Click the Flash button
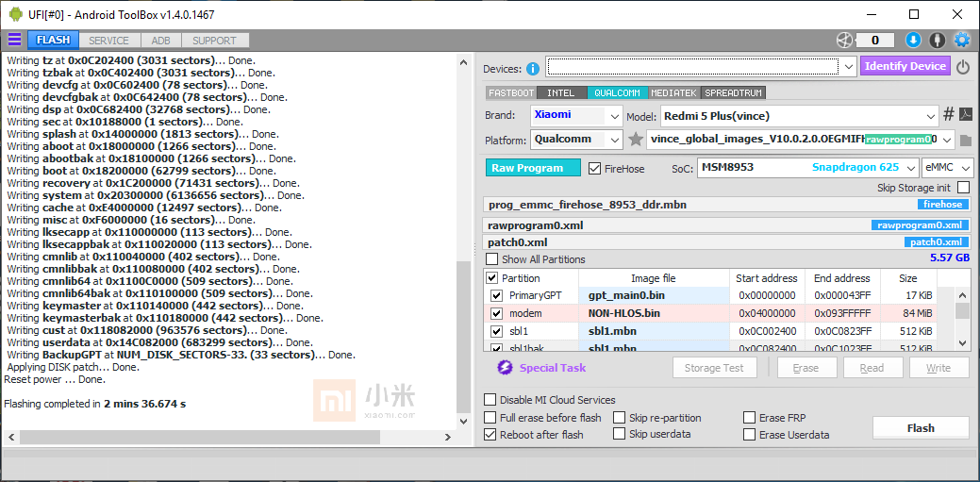This screenshot has height=482, width=980. click(x=921, y=427)
